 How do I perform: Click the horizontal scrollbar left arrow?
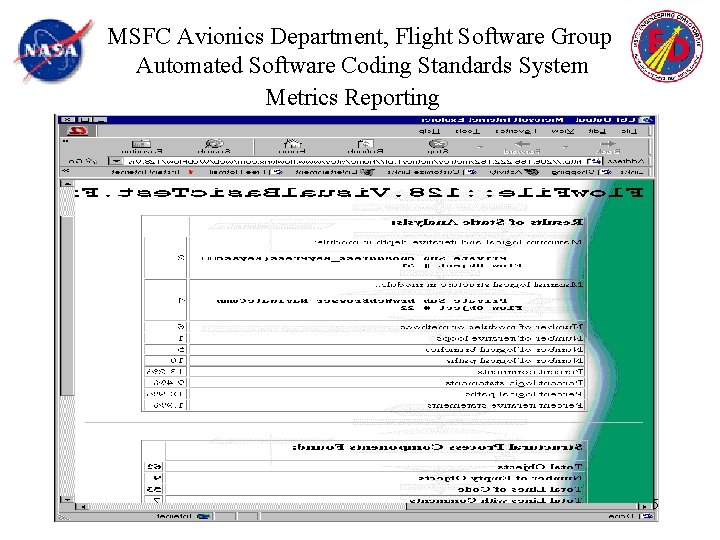tap(82, 506)
